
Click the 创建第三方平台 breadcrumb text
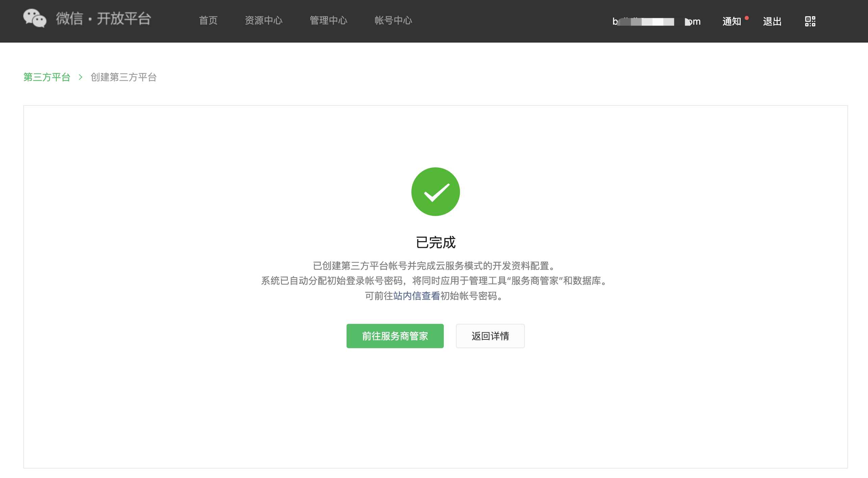[124, 77]
